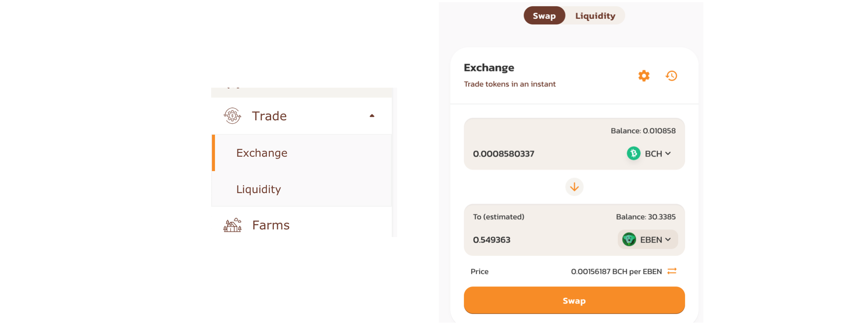The height and width of the screenshot is (323, 868).
Task: Click the down arrow to switch tokens
Action: [x=574, y=187]
